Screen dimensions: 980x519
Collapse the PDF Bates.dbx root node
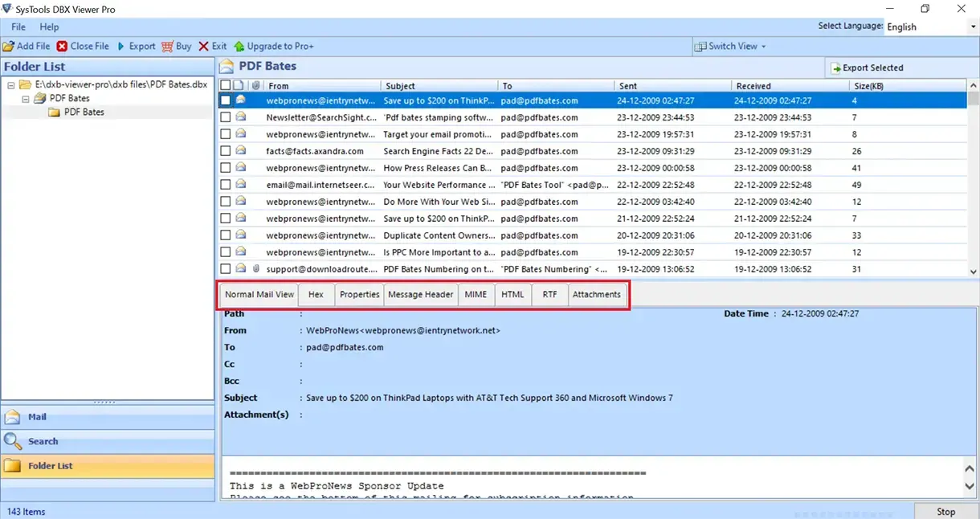point(10,84)
